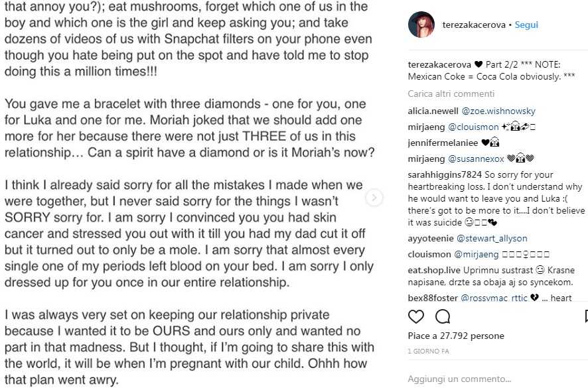
Task: Save post using the bookmark icon
Action: (586, 316)
